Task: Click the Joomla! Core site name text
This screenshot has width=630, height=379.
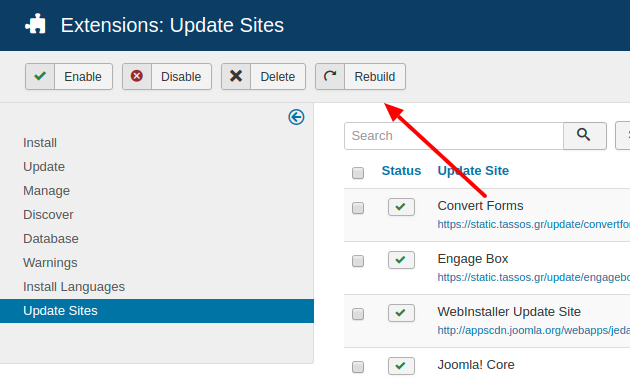Action: point(476,365)
